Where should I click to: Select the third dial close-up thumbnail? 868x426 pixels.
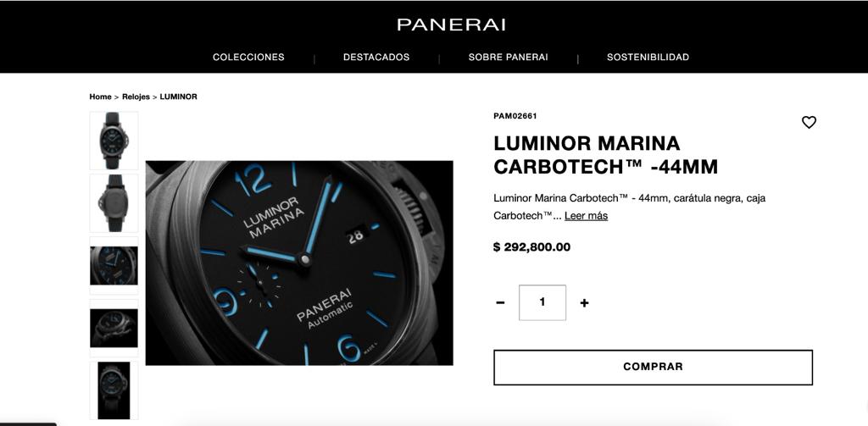114,266
